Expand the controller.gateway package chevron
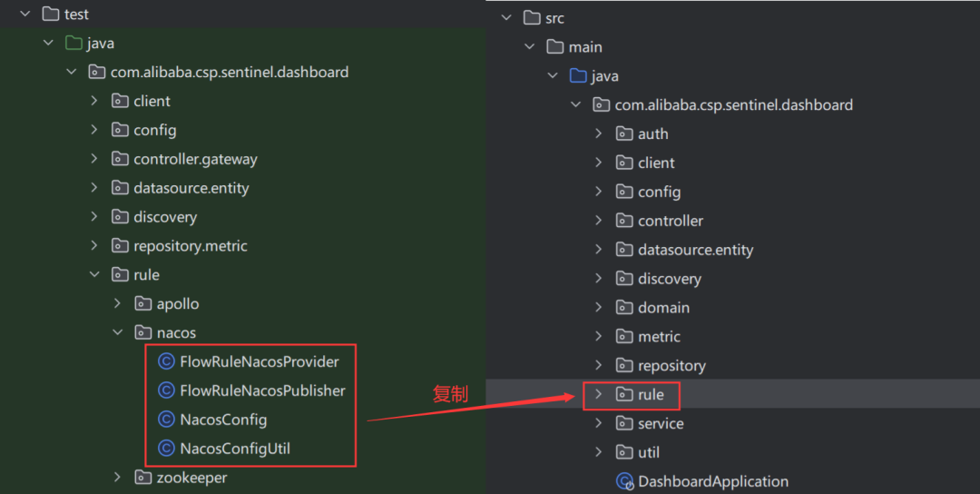This screenshot has width=980, height=494. pos(94,159)
